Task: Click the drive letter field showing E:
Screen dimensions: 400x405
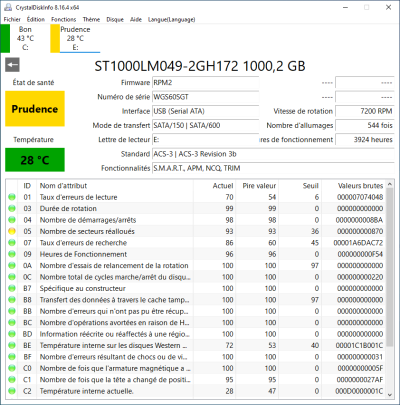Action: coord(205,140)
